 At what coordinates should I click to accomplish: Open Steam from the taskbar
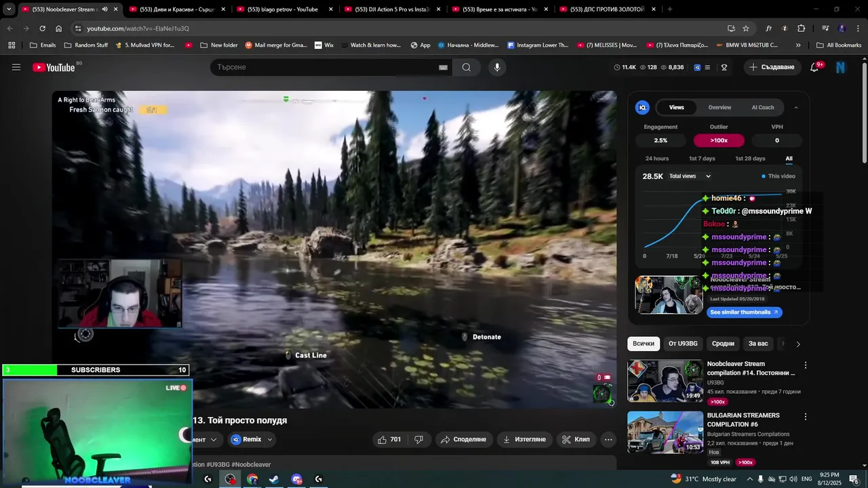pyautogui.click(x=275, y=479)
